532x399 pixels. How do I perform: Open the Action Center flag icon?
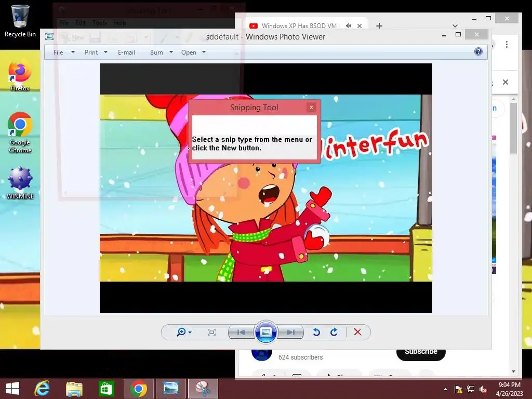458,389
